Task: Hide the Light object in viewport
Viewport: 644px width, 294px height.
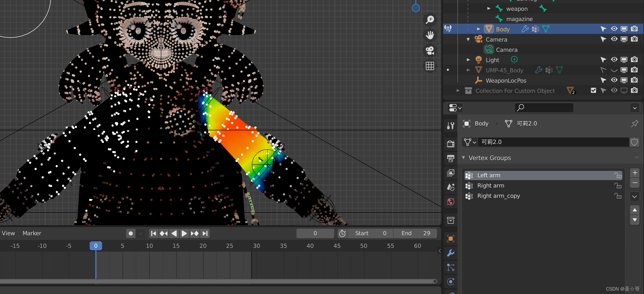Action: point(614,60)
